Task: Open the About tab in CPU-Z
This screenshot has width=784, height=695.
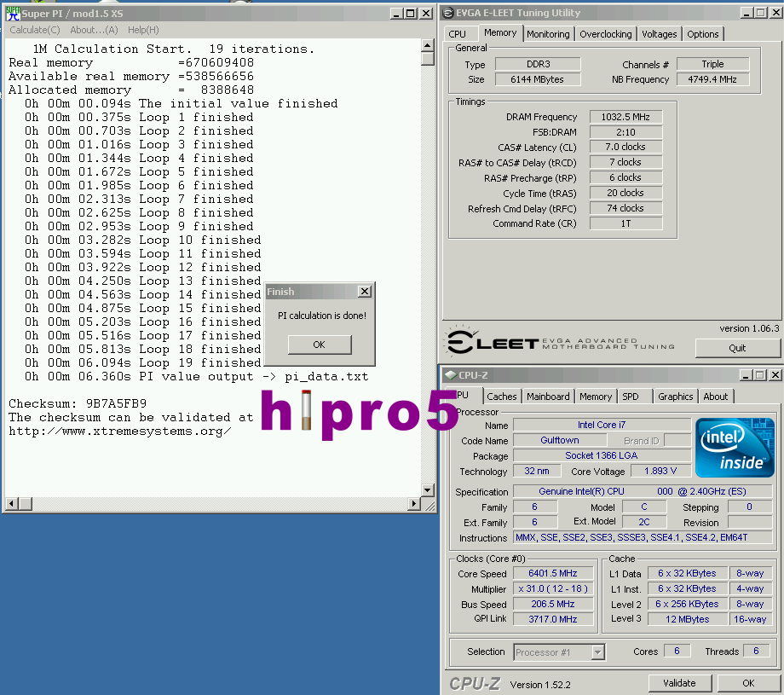Action: click(716, 397)
